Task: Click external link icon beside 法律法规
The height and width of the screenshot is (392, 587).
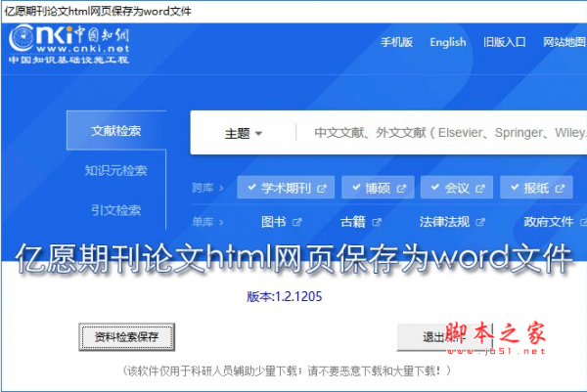Action: point(480,223)
